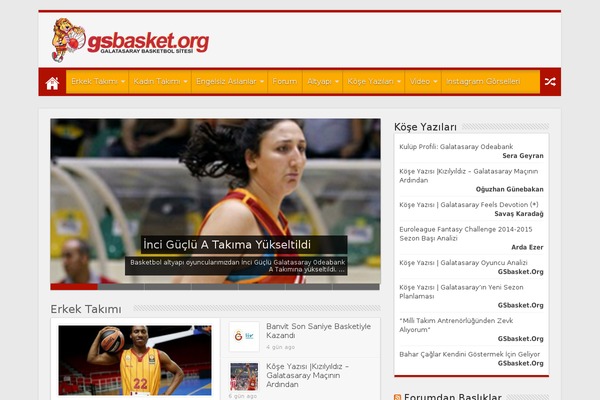Screen dimensions: 600x400
Task: Click the Köşe Yazıları sidebar heading
Action: [425, 127]
